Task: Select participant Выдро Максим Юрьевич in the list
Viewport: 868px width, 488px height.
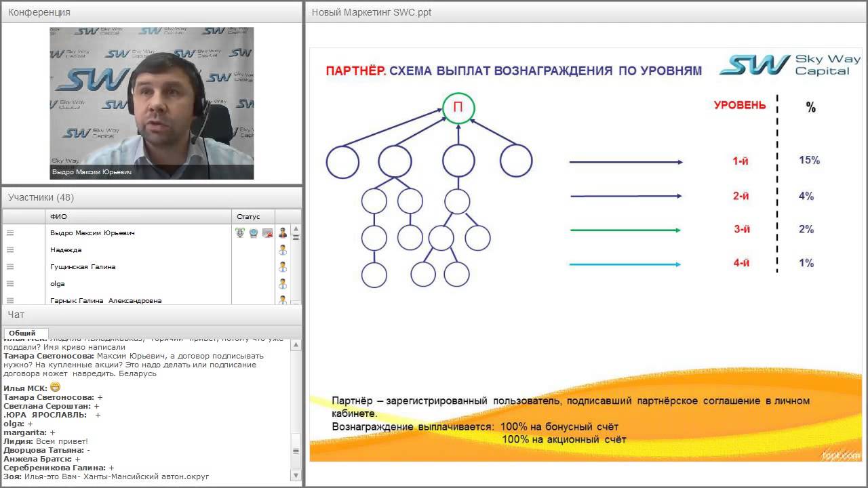Action: pyautogui.click(x=92, y=232)
